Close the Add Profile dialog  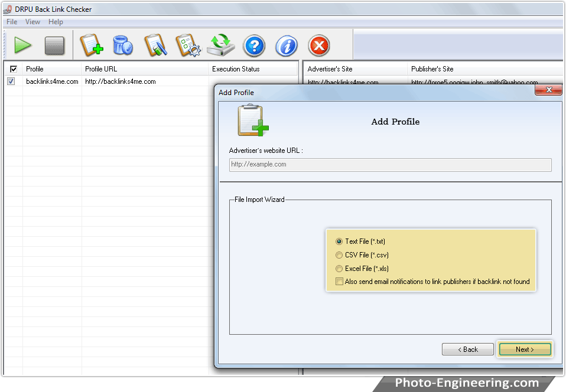[x=549, y=90]
